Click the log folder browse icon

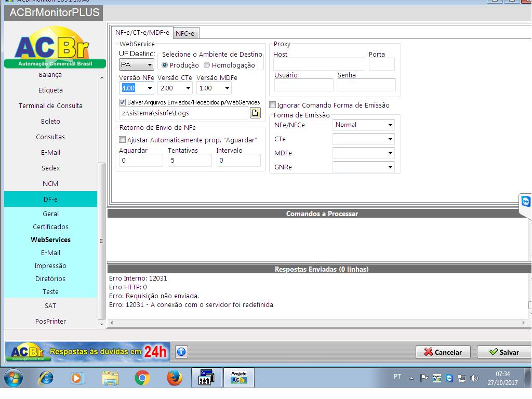(255, 113)
